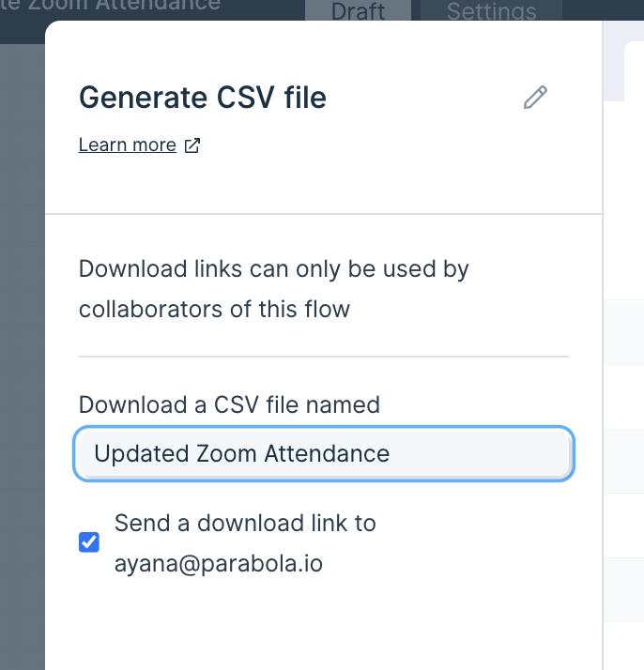Screen dimensions: 644x670
Task: Follow the Learn more link
Action: 128,145
